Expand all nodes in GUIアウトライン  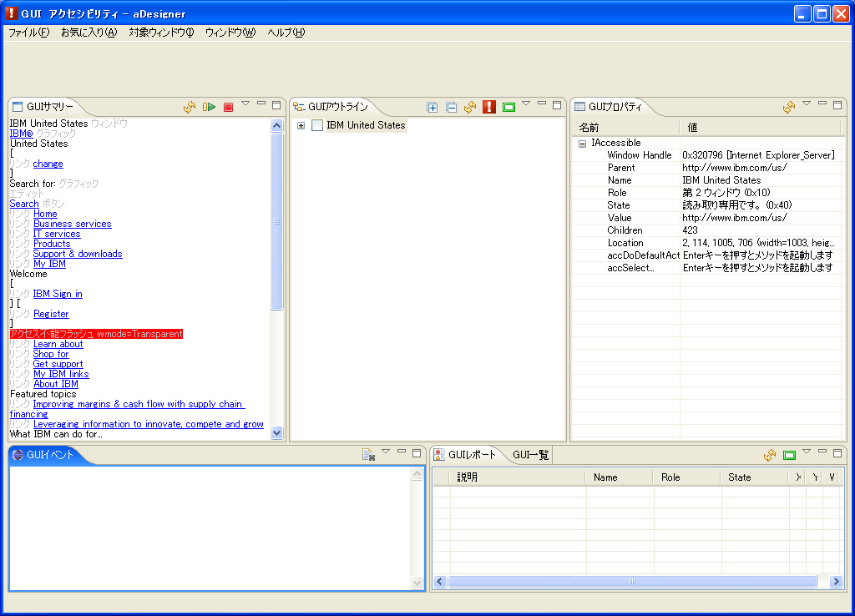pyautogui.click(x=433, y=108)
